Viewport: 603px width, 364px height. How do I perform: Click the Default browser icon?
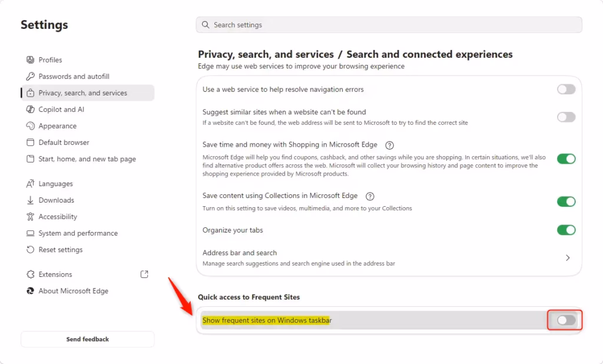point(30,143)
